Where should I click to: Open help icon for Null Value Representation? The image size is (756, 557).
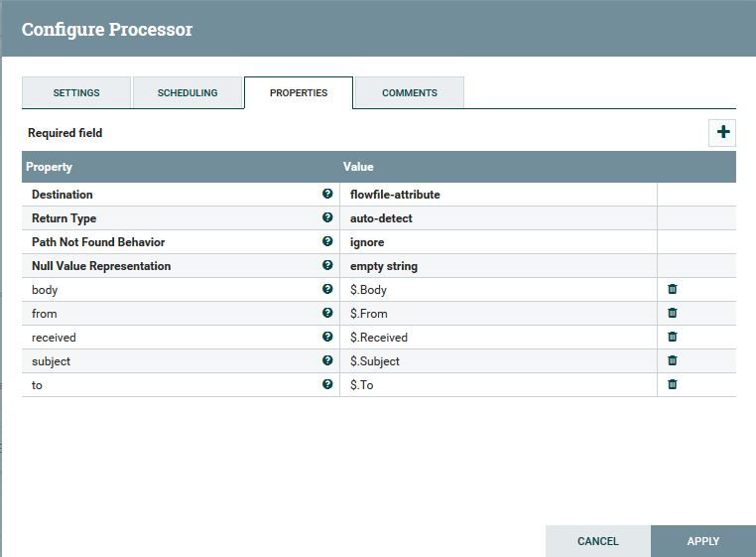pos(327,266)
